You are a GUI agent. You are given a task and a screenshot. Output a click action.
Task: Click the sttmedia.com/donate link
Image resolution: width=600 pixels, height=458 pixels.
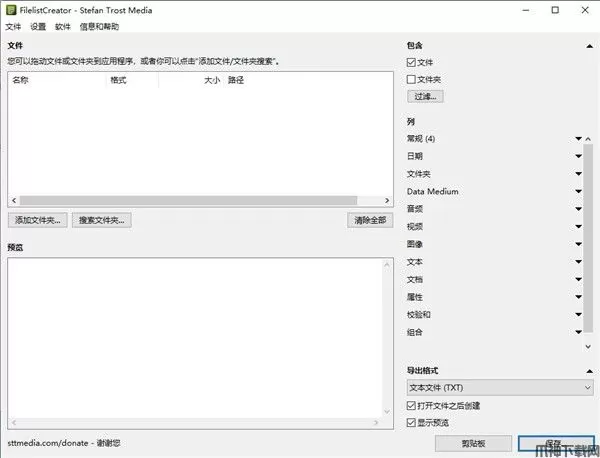48,443
